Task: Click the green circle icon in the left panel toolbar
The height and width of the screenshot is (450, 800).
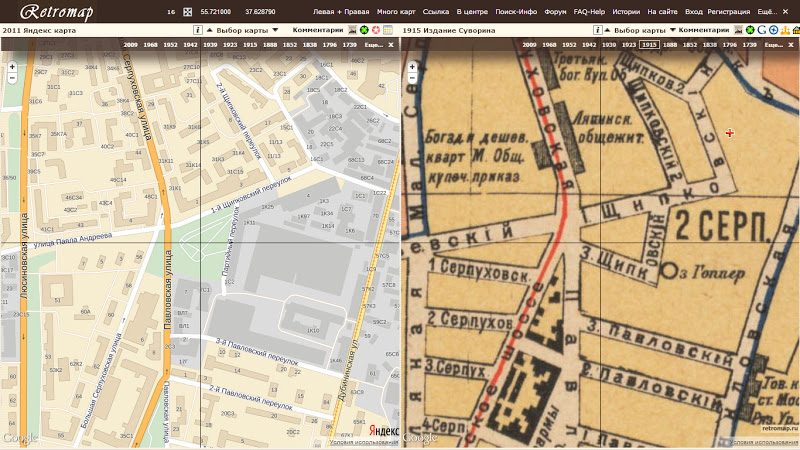Action: coord(364,30)
